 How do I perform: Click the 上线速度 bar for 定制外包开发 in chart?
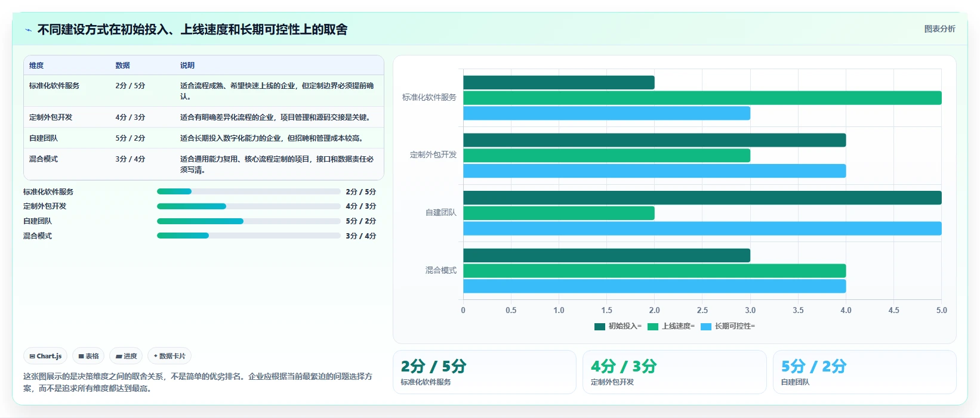[606, 156]
